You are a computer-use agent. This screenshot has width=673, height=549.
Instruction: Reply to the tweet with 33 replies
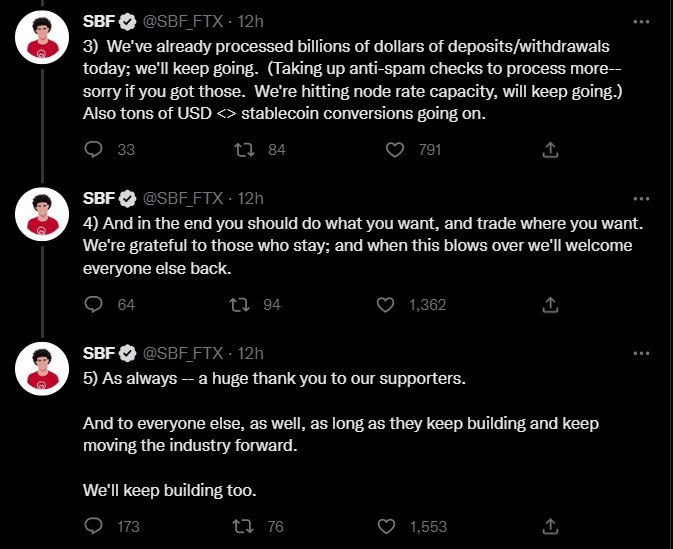click(93, 150)
